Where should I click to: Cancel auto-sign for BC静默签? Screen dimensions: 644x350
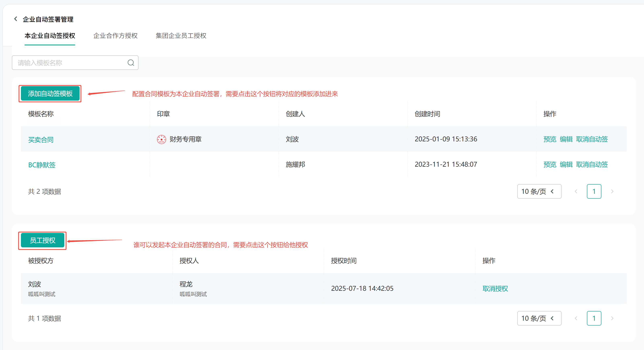[x=592, y=164]
